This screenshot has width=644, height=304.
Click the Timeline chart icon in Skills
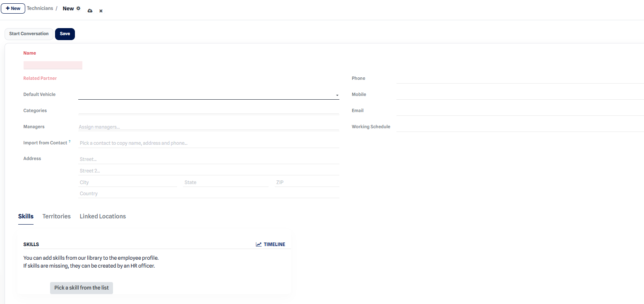click(259, 244)
